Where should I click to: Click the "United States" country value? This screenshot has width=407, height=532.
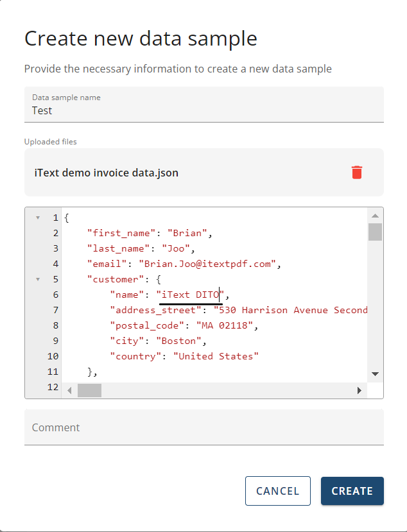coord(216,356)
